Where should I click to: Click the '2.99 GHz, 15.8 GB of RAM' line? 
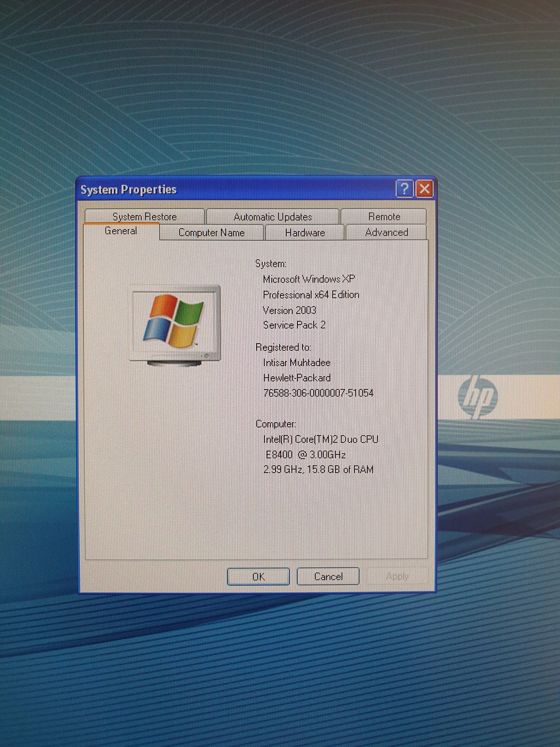318,469
